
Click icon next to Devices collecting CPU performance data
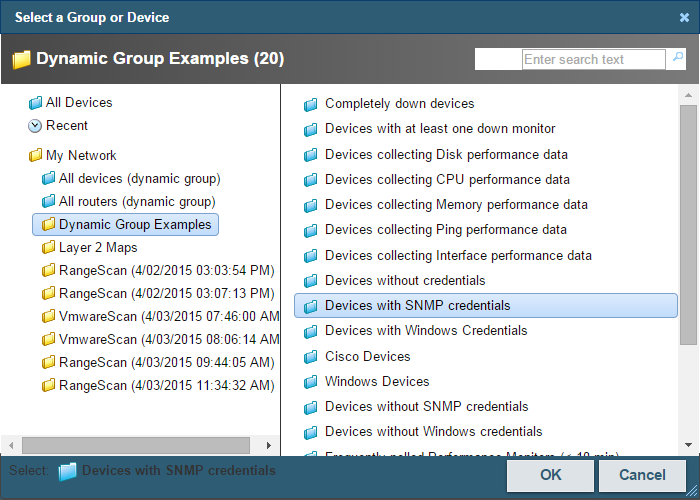[310, 180]
